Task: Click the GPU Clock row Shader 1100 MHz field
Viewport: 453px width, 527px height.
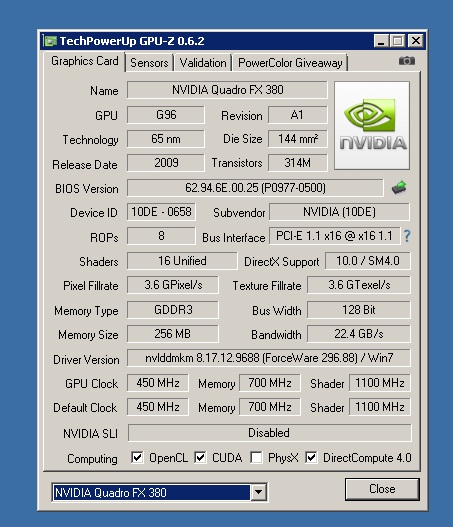Action: [x=380, y=383]
